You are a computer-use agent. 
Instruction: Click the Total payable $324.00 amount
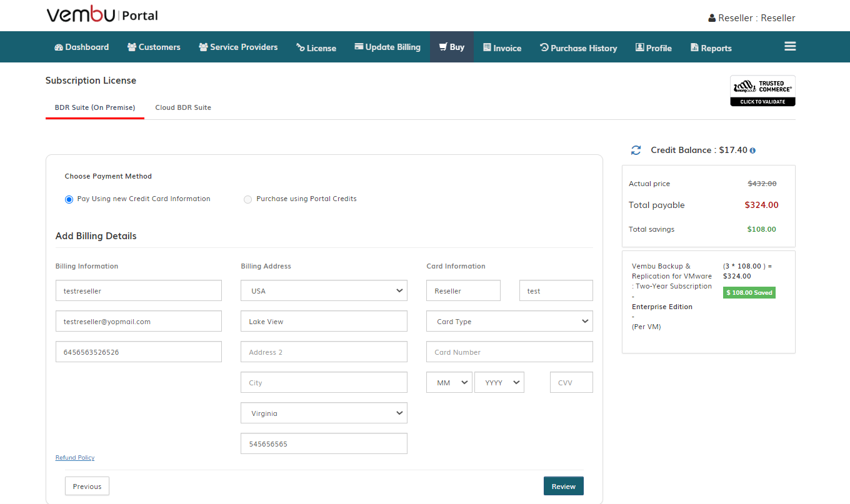pyautogui.click(x=761, y=205)
